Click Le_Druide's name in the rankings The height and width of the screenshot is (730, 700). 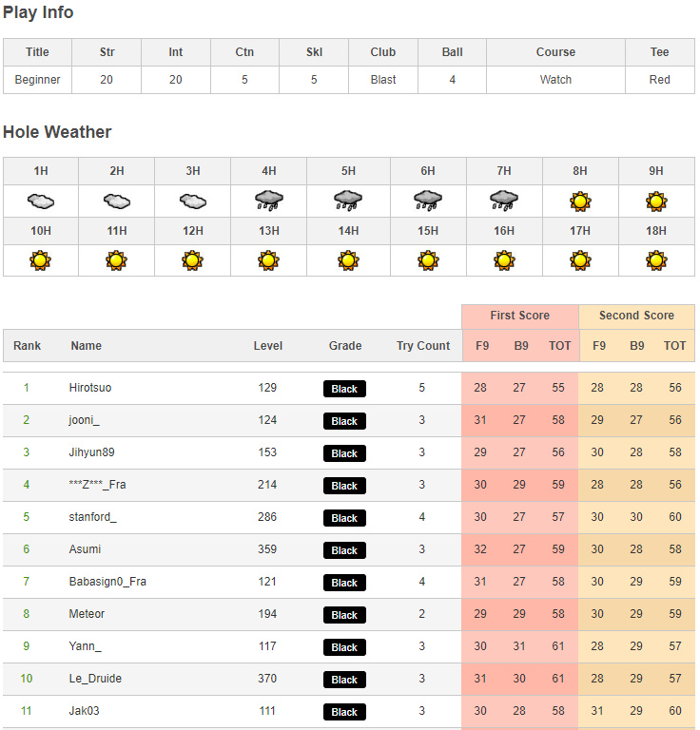(x=95, y=679)
